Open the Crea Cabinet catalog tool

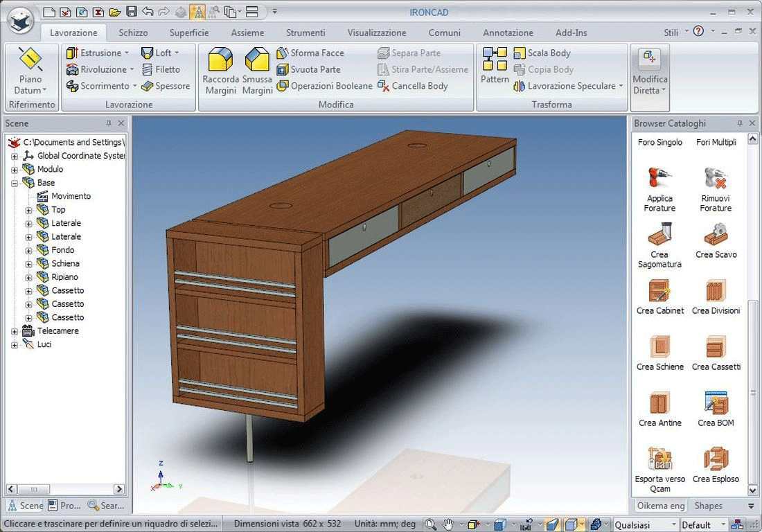click(x=659, y=296)
